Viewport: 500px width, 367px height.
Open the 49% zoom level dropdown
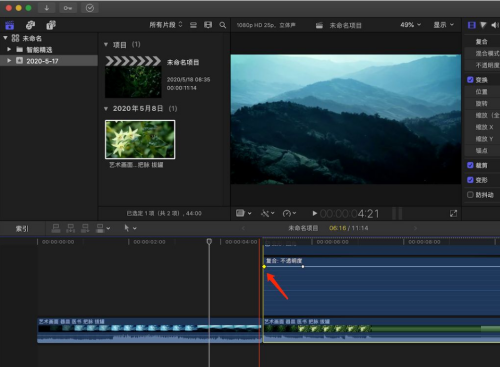point(410,25)
